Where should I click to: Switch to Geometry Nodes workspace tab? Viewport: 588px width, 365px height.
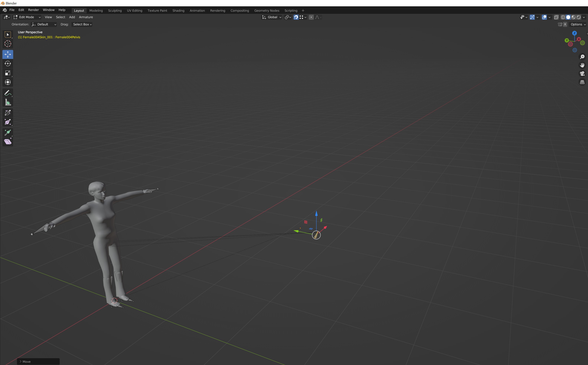click(x=267, y=11)
